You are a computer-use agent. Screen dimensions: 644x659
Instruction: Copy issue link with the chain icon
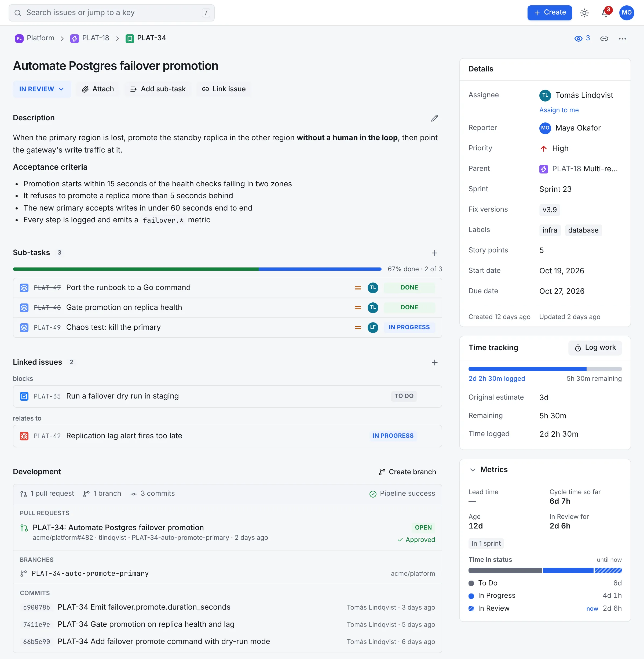pyautogui.click(x=604, y=39)
